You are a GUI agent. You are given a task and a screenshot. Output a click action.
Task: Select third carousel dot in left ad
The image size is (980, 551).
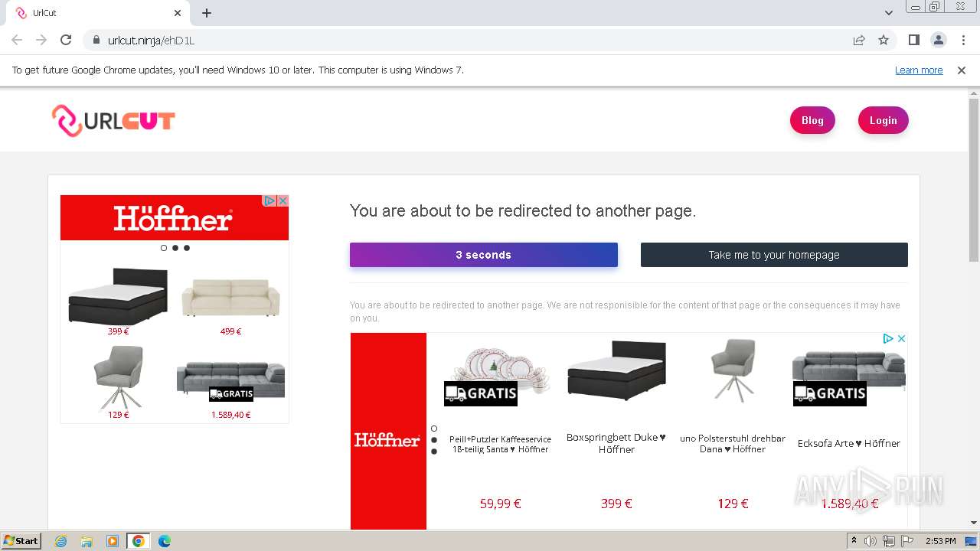187,248
